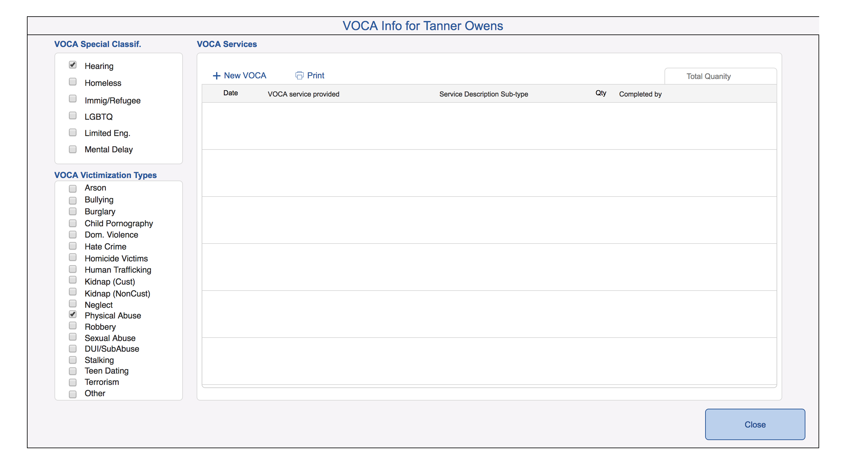Click the plus icon to add New VOCA

[216, 76]
